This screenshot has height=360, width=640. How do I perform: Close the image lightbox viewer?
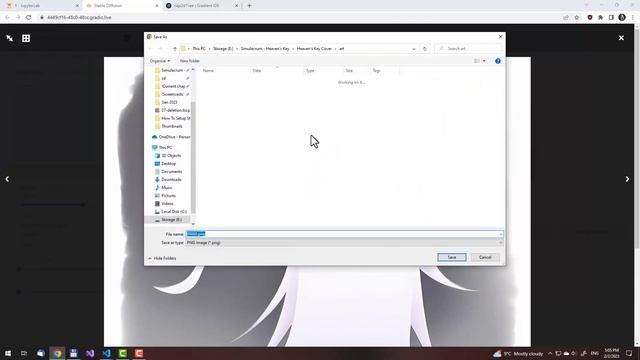(621, 38)
